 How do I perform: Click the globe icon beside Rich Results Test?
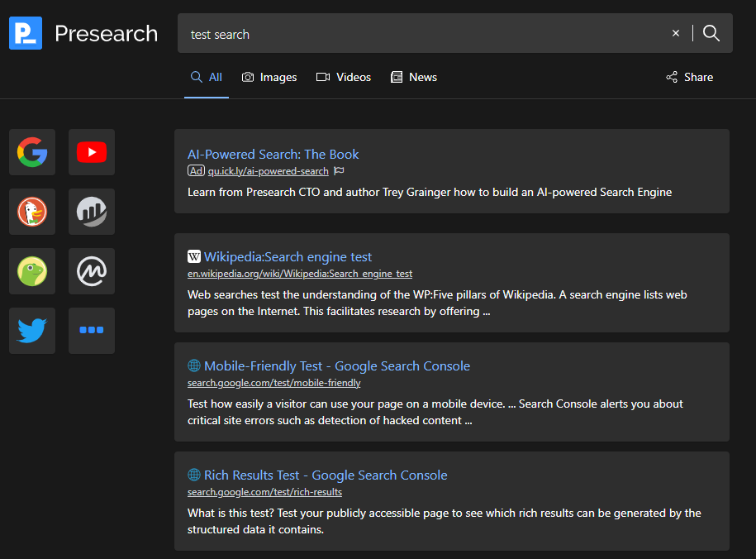[x=194, y=475]
